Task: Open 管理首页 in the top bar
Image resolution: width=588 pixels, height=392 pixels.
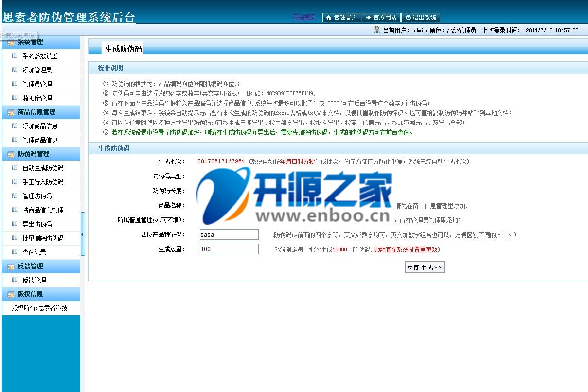Action: pyautogui.click(x=341, y=18)
